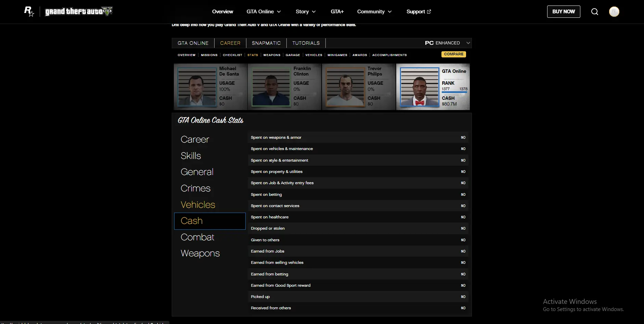
Task: Expand the GTA Online navigation dropdown
Action: [263, 12]
